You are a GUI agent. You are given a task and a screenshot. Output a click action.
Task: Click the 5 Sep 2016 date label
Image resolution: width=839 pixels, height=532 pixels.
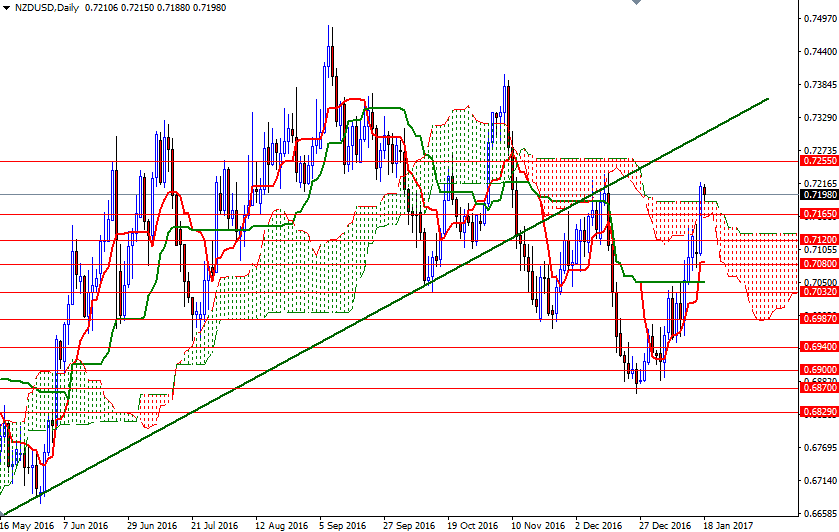pos(342,526)
